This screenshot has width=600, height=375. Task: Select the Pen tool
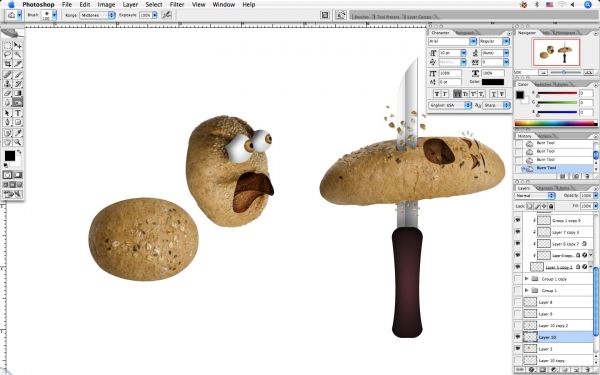(x=7, y=122)
